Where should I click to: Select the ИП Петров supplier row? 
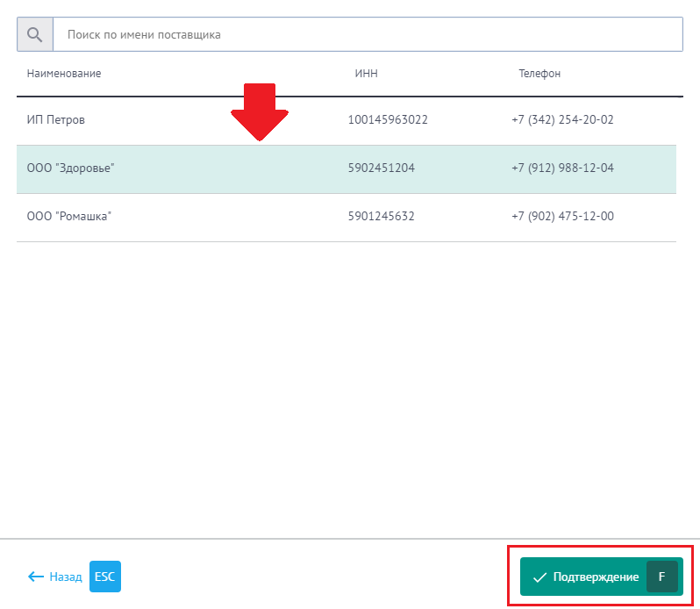point(56,120)
